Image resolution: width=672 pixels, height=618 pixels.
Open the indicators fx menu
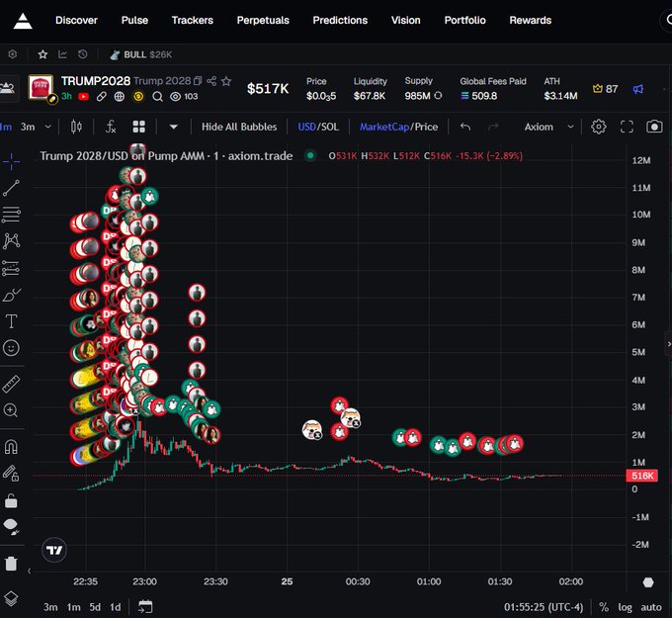tap(111, 127)
